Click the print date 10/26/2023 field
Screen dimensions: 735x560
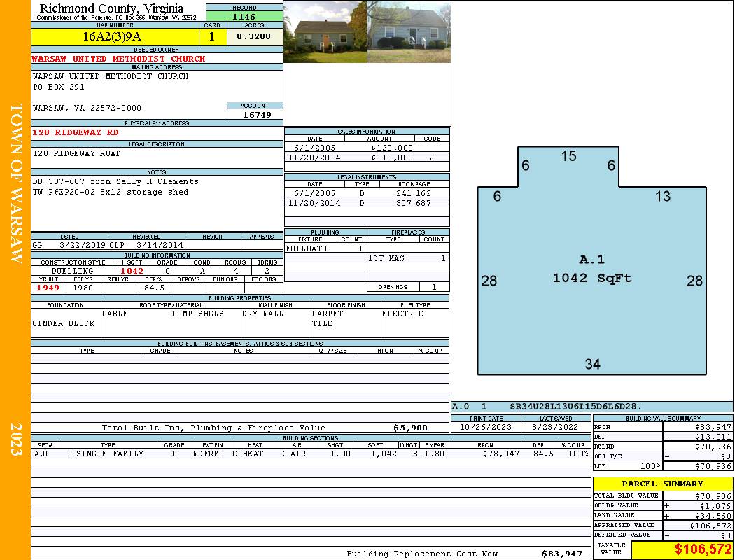click(486, 427)
